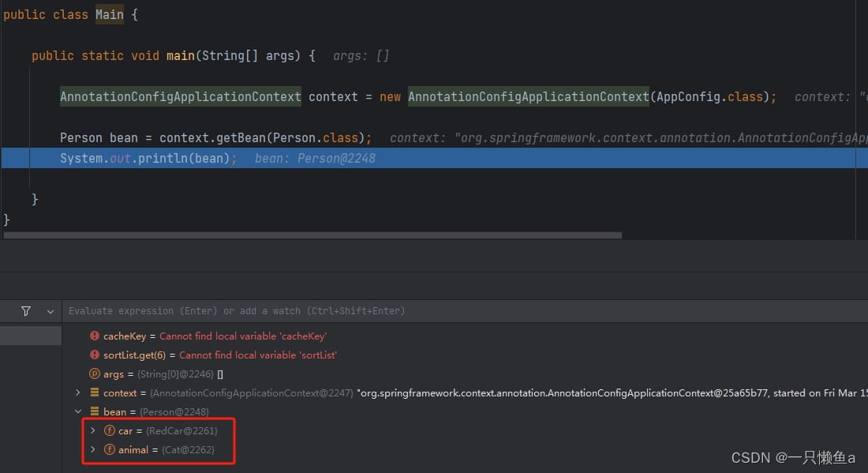Screen dimensions: 868x473
Task: Open the variables filter funnel icon
Action: pyautogui.click(x=26, y=311)
